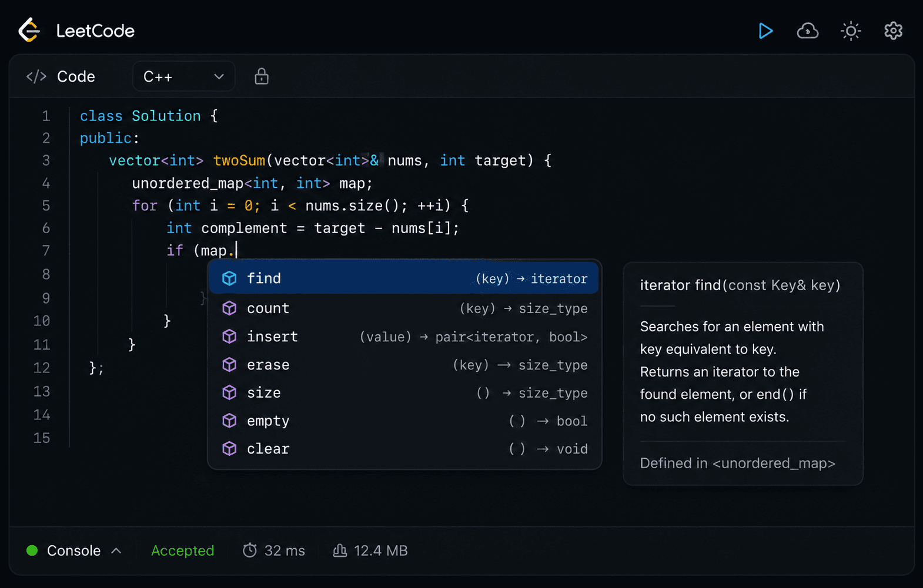Click '() → void' hint for clear
923x588 pixels.
pos(548,449)
